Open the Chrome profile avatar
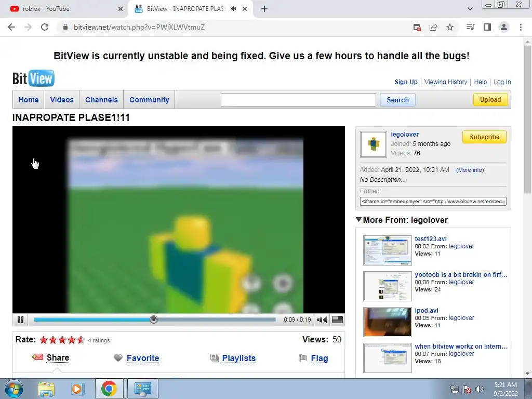The width and height of the screenshot is (532, 399). coord(504,27)
